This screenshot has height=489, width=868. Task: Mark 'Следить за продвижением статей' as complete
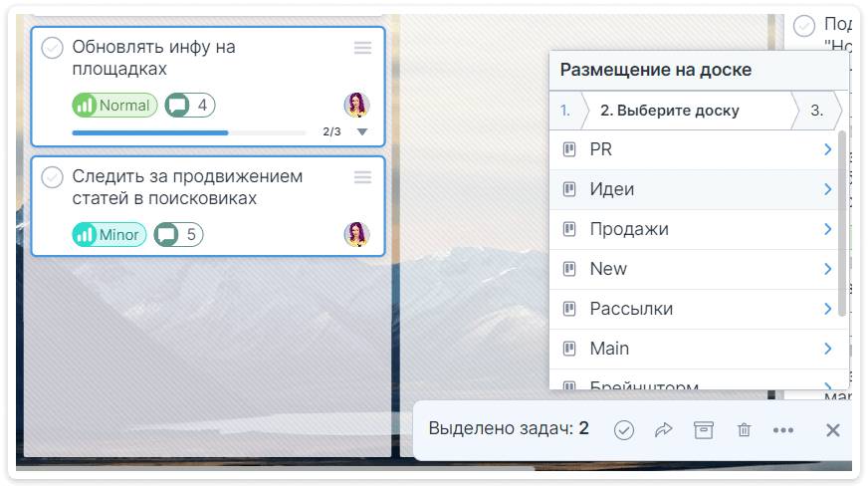[x=52, y=177]
